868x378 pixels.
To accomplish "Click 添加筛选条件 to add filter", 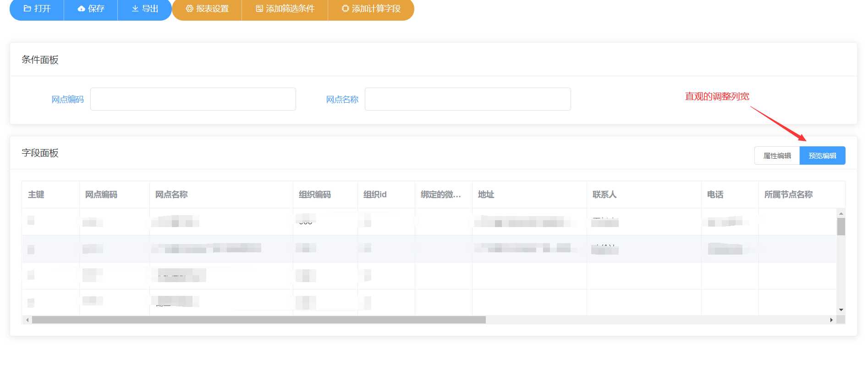I will (285, 9).
